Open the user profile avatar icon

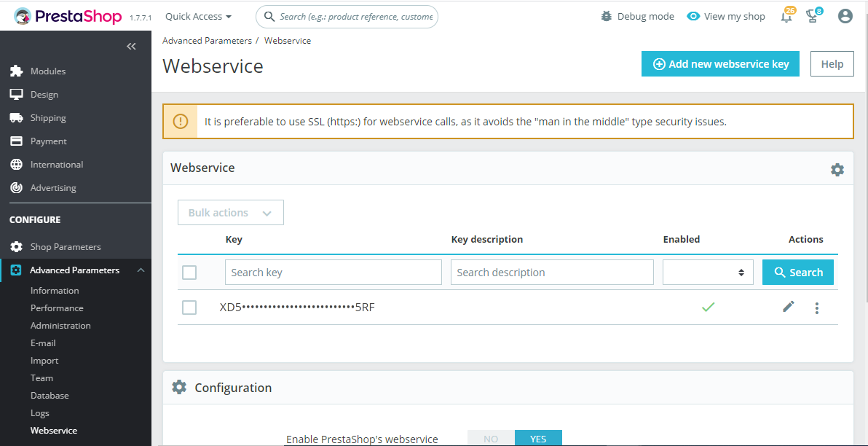[x=845, y=16]
